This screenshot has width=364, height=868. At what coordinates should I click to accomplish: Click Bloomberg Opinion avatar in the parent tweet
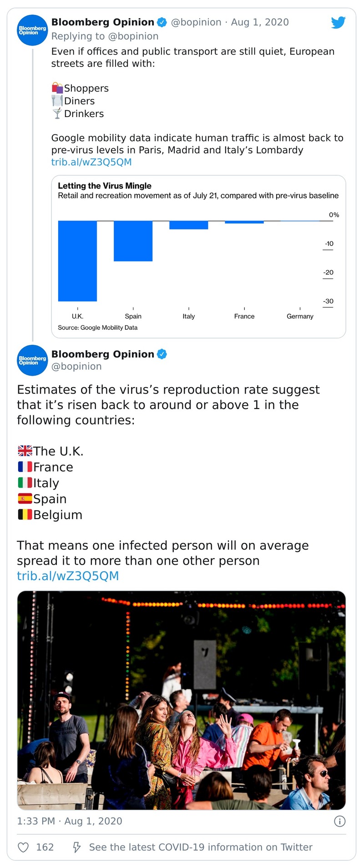(x=32, y=31)
